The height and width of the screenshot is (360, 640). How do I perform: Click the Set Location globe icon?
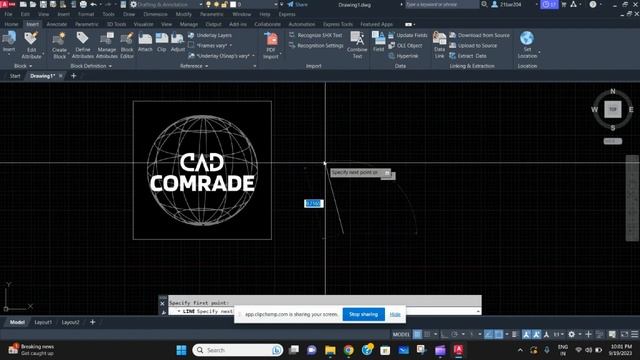tap(527, 38)
